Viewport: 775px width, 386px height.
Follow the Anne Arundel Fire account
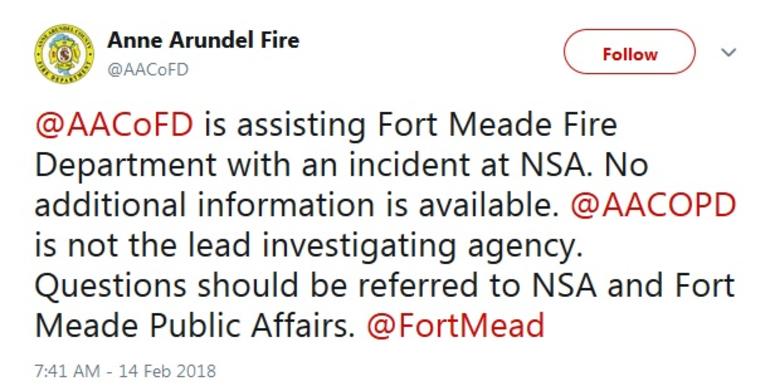coord(629,52)
